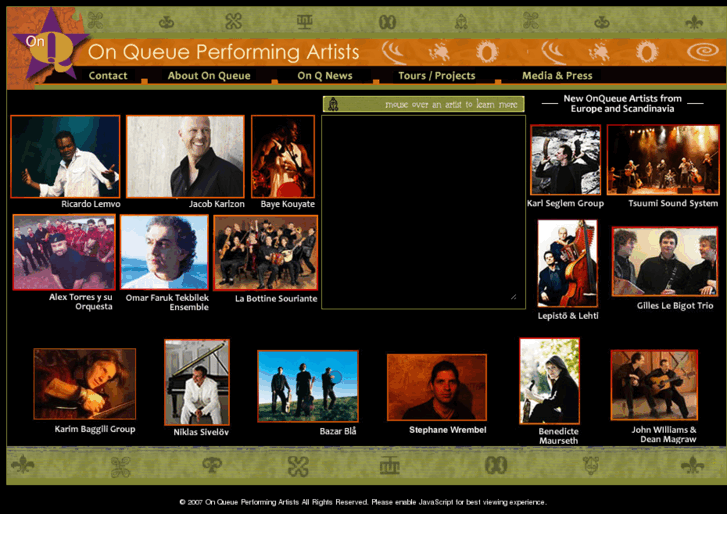Select Alex Torres y su Orquesta photo
Viewport: 727px width, 545px height.
point(64,252)
